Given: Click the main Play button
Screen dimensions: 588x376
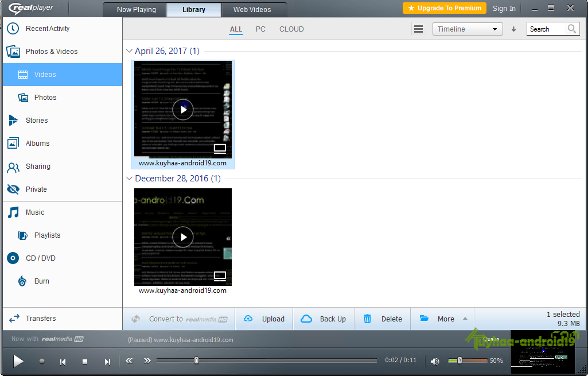Looking at the screenshot, I should tap(18, 362).
